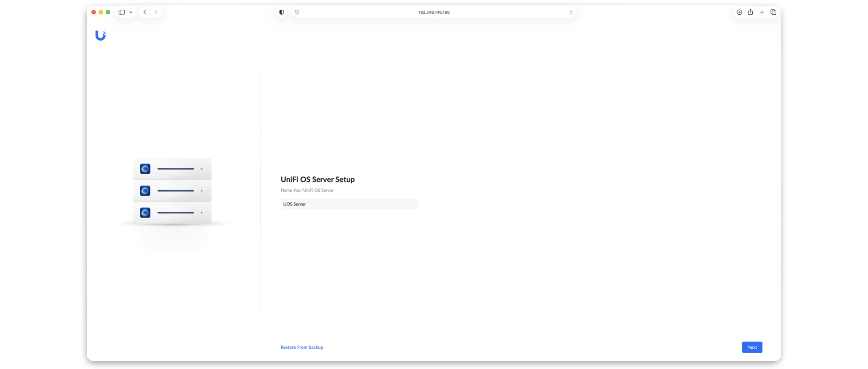Viewport: 868px width, 369px height.
Task: Show the tab overview icon
Action: [x=773, y=12]
